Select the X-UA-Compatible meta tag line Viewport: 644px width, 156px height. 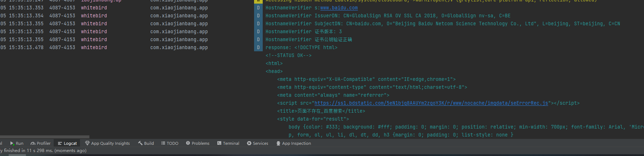(367, 79)
